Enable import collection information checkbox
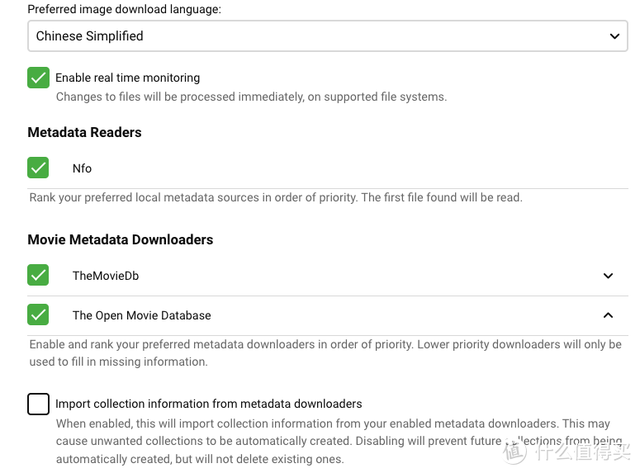Viewport: 640px width, 473px height. coord(38,404)
